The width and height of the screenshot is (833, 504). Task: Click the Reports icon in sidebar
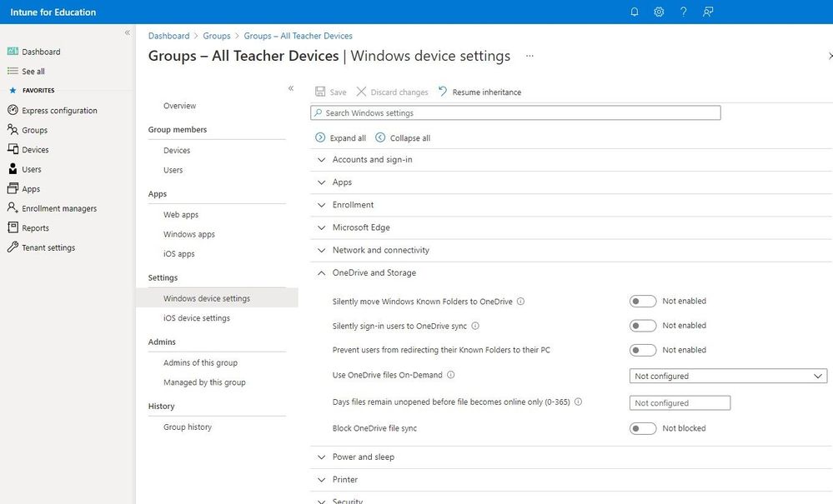coord(13,227)
